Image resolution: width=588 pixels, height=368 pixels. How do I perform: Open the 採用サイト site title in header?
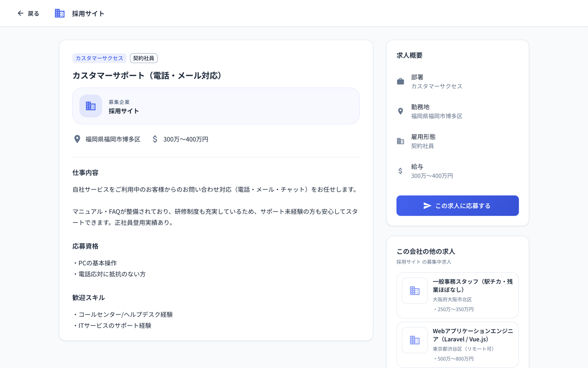(88, 13)
